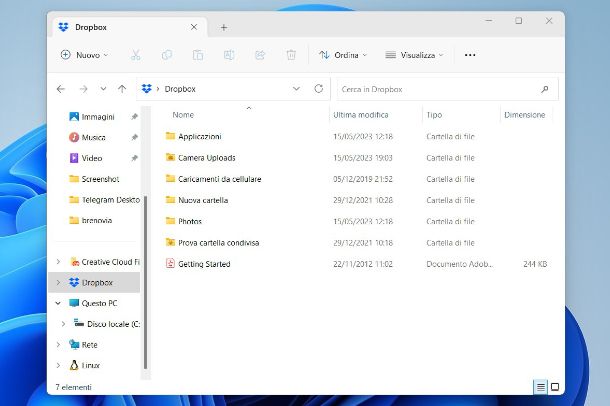
Task: Click the navigation pane scrollbar
Action: tap(145, 282)
